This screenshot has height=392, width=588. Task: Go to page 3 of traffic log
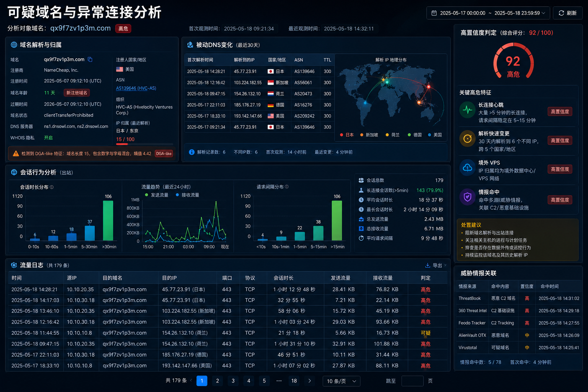coord(233,381)
